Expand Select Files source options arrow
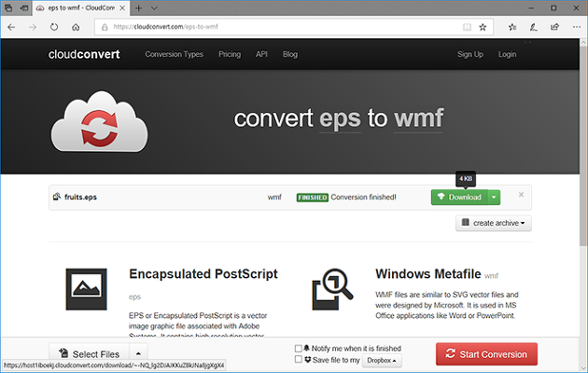The height and width of the screenshot is (373, 588). click(x=138, y=353)
